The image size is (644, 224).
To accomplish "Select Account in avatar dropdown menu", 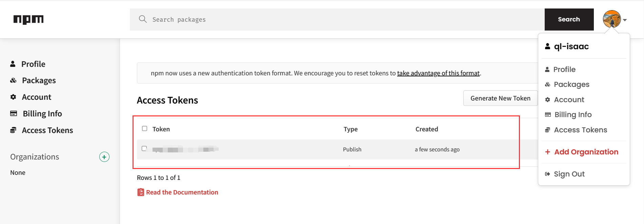I will [569, 99].
